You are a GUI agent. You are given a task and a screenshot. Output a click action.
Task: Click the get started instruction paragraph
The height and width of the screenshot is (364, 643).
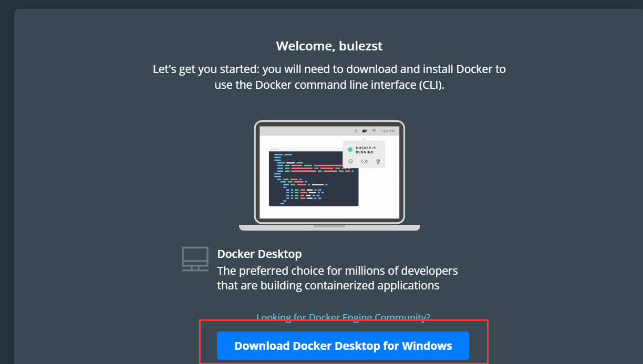(329, 77)
